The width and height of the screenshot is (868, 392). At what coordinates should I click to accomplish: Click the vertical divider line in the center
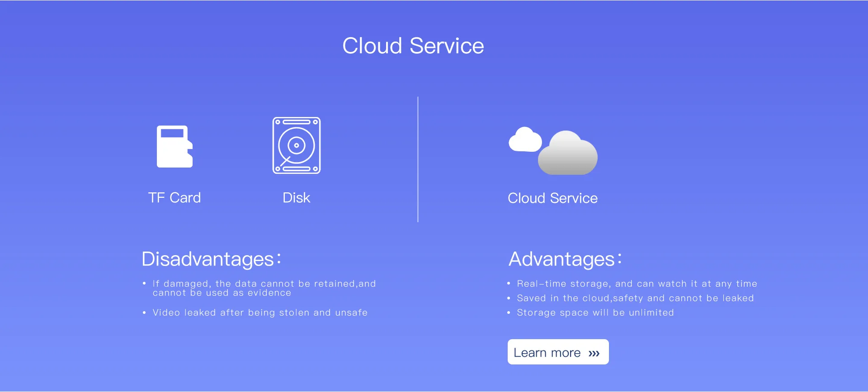pos(418,159)
